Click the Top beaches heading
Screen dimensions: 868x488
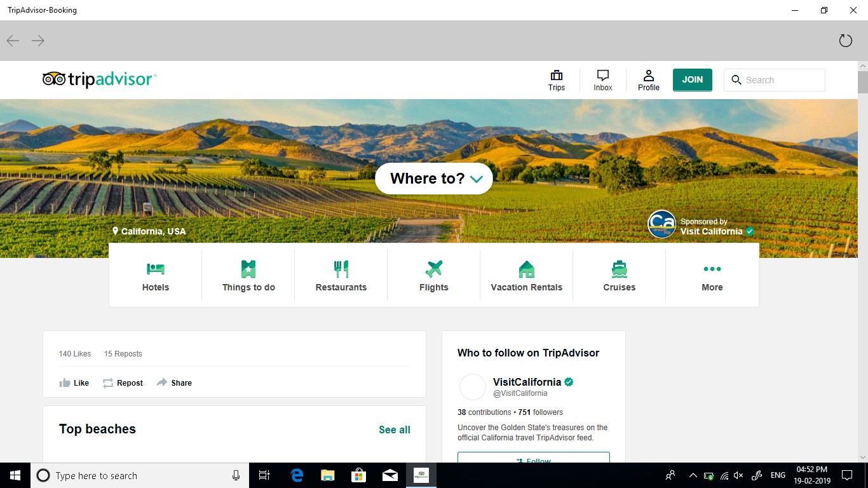coord(97,429)
